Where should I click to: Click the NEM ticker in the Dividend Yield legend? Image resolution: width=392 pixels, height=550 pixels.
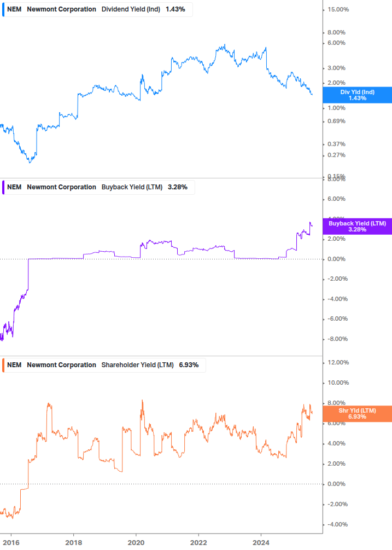(14, 9)
